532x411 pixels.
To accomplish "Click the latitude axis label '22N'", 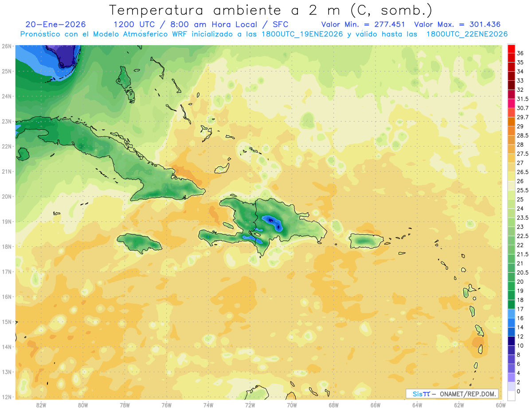I will 6,146.
